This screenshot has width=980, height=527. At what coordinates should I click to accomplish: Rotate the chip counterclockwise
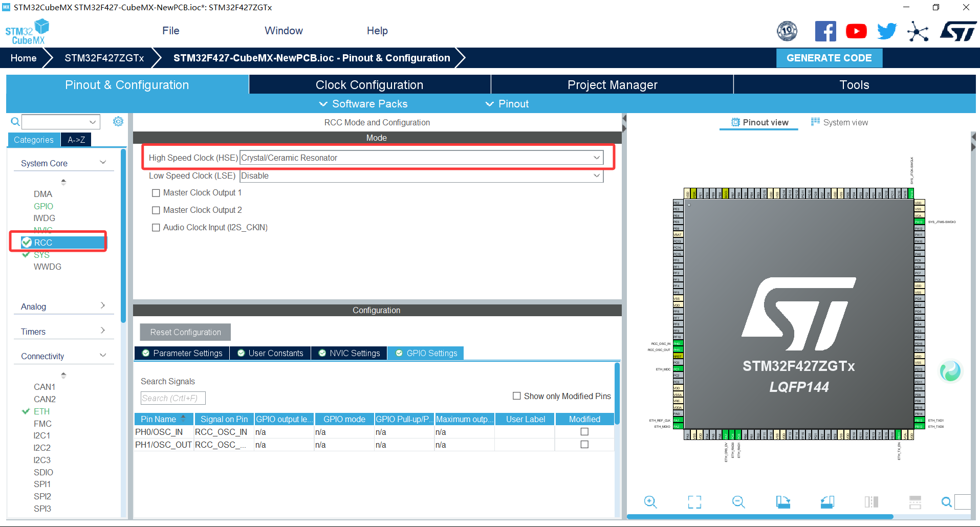(x=827, y=502)
